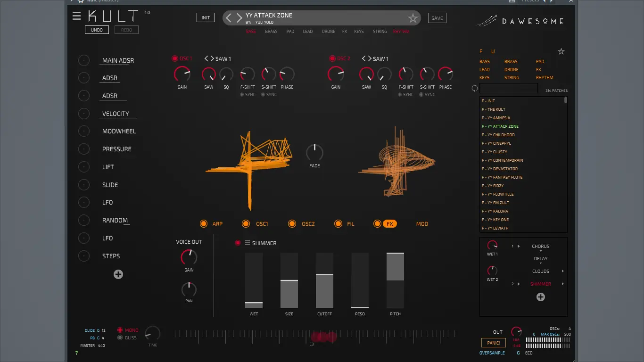Expand the SHIMMER effect arrow in chain
Screen dimensions: 644x362
coord(563,284)
